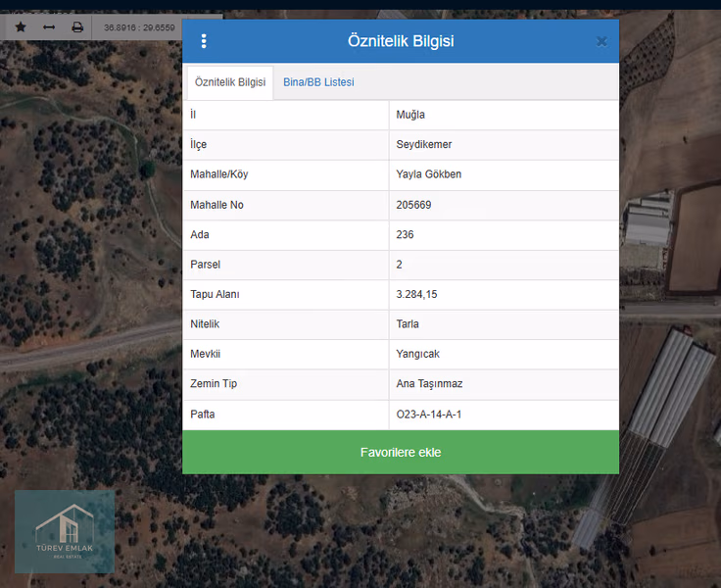The width and height of the screenshot is (721, 588).
Task: Click the Zemin Tip value Ana Taşınmaz
Action: [x=429, y=384]
